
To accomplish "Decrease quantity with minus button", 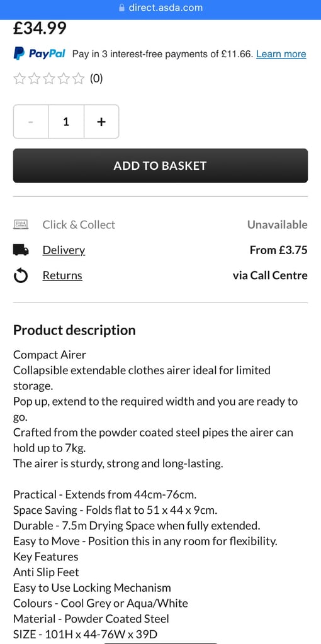I will (31, 121).
